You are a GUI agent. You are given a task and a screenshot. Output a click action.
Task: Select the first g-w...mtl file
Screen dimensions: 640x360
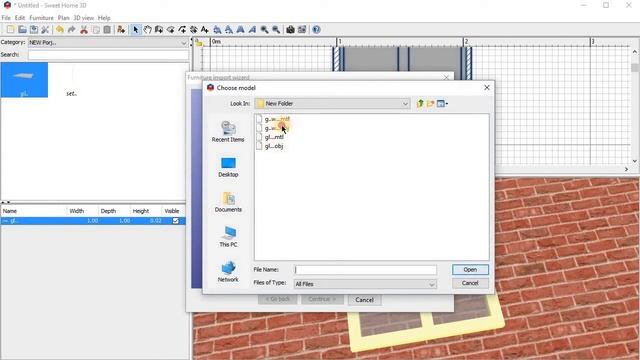[x=273, y=119]
